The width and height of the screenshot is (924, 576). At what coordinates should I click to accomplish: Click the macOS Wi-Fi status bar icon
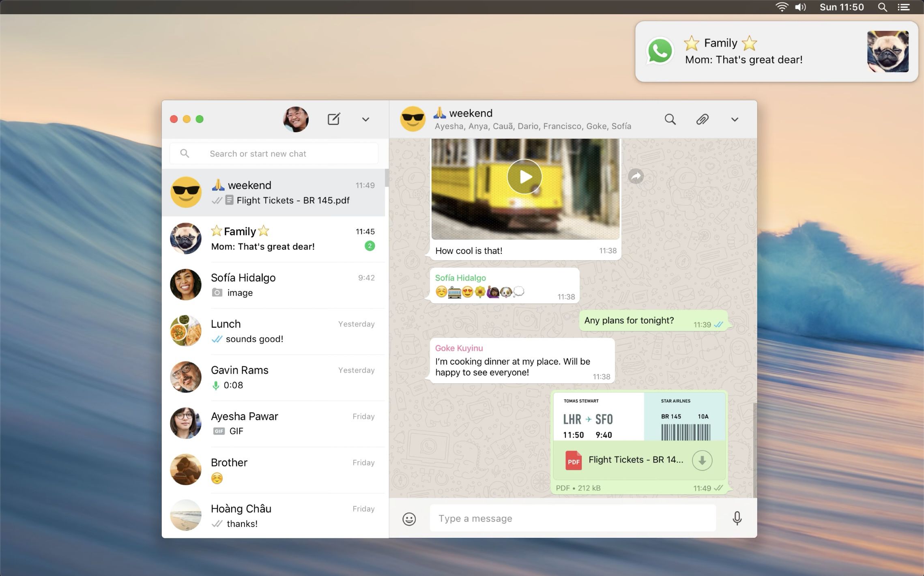point(781,7)
